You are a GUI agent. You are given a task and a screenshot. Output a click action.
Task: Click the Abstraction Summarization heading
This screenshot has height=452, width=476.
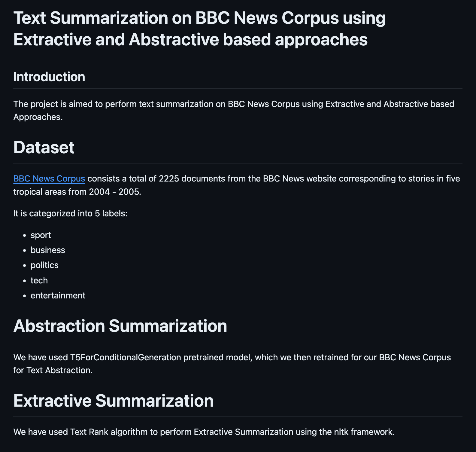[120, 326]
